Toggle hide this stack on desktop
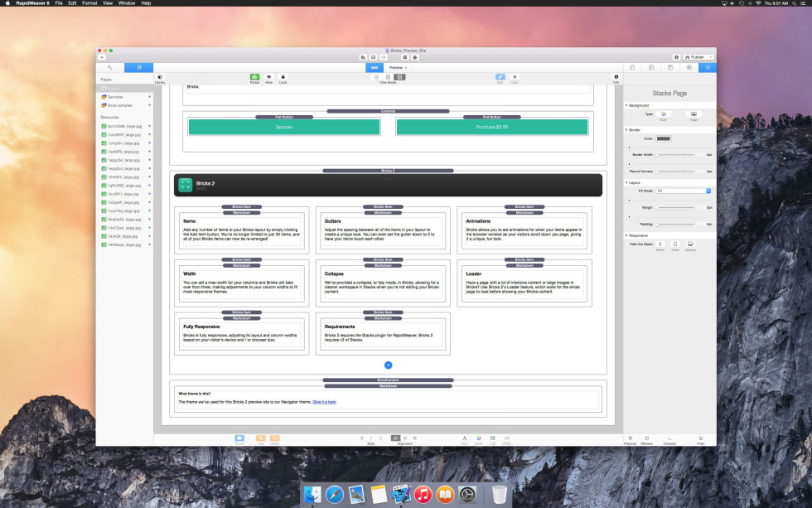 [x=690, y=244]
